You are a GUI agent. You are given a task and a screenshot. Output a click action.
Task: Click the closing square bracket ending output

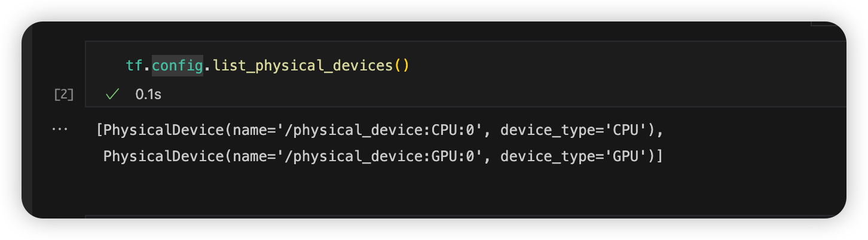(660, 156)
